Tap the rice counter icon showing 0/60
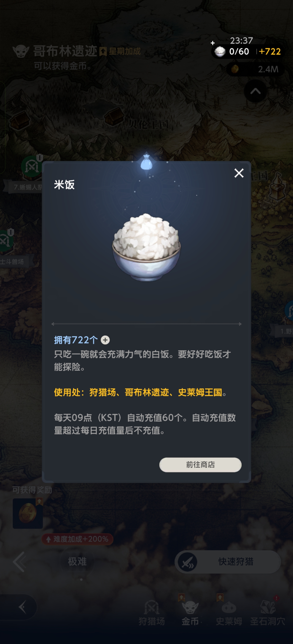This screenshot has width=293, height=644. [220, 51]
